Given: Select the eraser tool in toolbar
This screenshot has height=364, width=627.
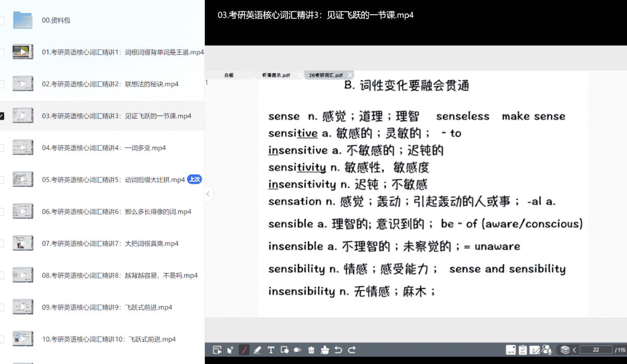Looking at the screenshot, I should point(257,350).
